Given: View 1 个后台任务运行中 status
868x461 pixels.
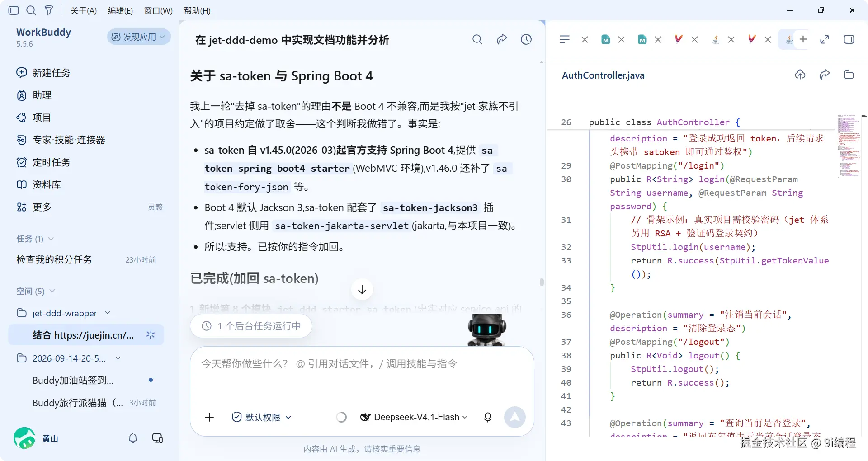Looking at the screenshot, I should pyautogui.click(x=251, y=326).
